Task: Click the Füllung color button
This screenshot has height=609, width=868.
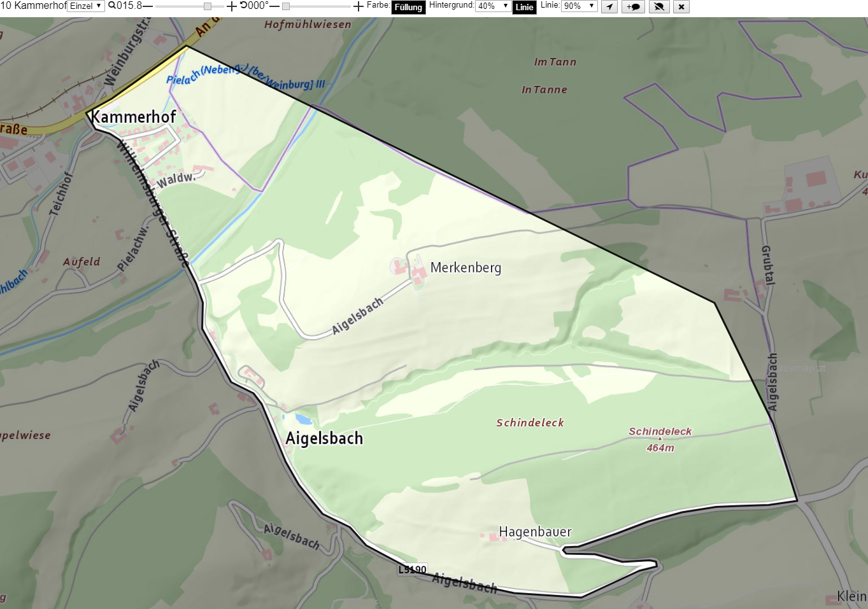Action: coord(408,7)
